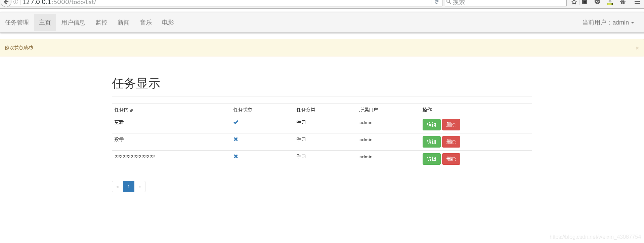
Task: Go to browser home icon
Action: (x=623, y=2)
